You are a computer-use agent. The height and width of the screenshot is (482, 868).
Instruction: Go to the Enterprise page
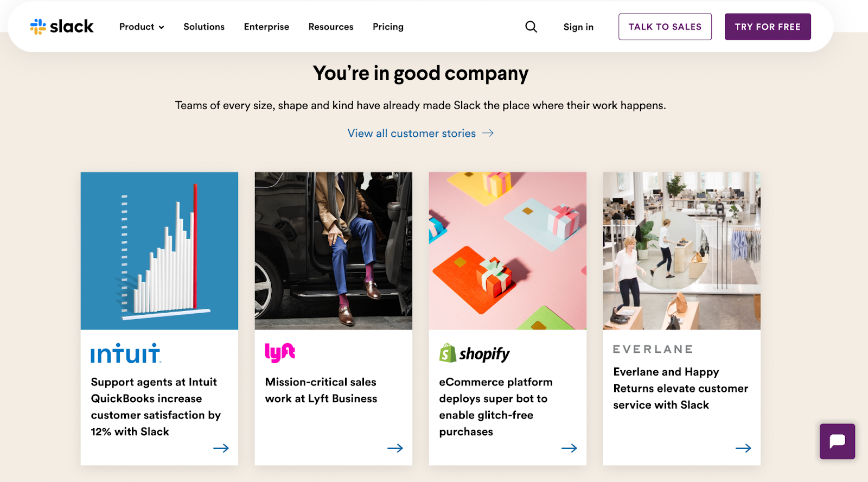coord(266,27)
